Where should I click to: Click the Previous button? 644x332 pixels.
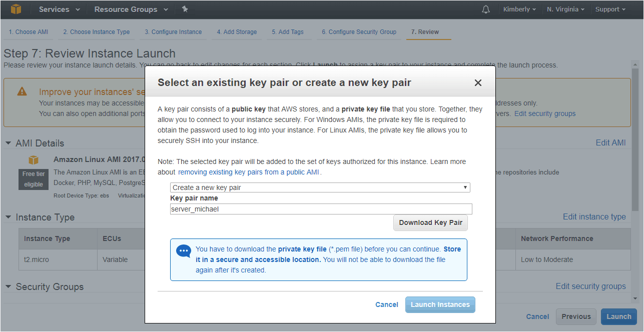click(576, 316)
